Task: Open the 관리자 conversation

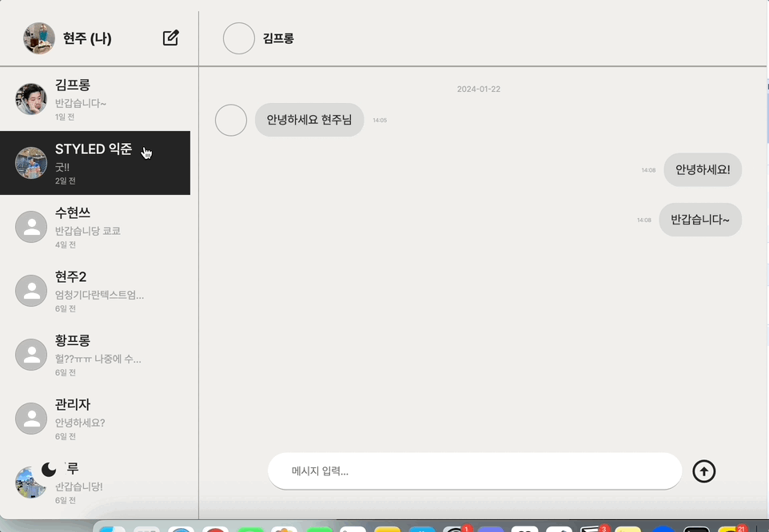Action: 95,419
